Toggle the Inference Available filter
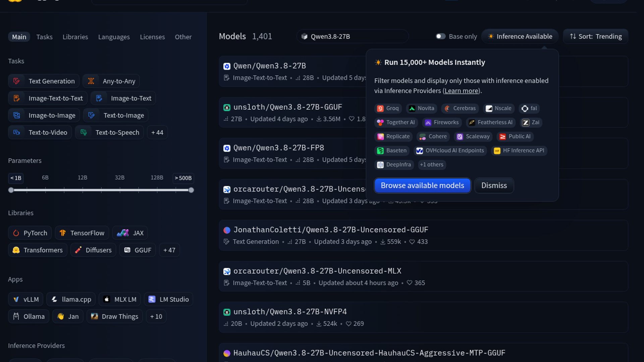Screen dimensions: 644x362 pyautogui.click(x=520, y=36)
